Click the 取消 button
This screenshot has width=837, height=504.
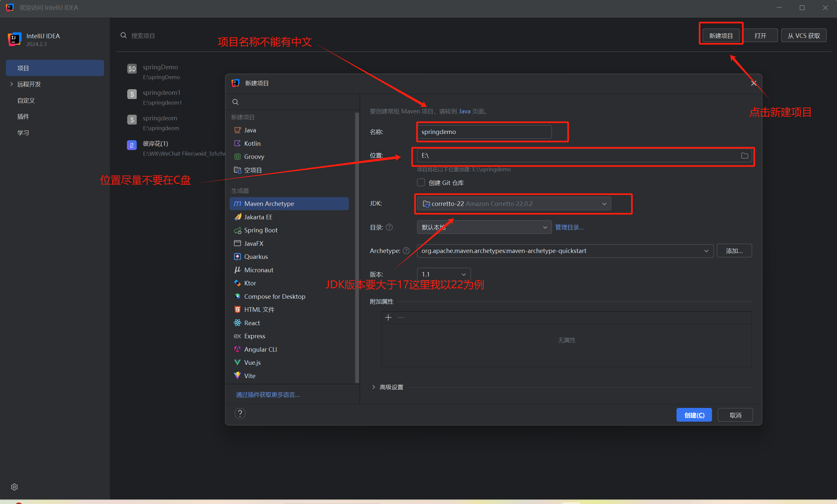pos(735,415)
